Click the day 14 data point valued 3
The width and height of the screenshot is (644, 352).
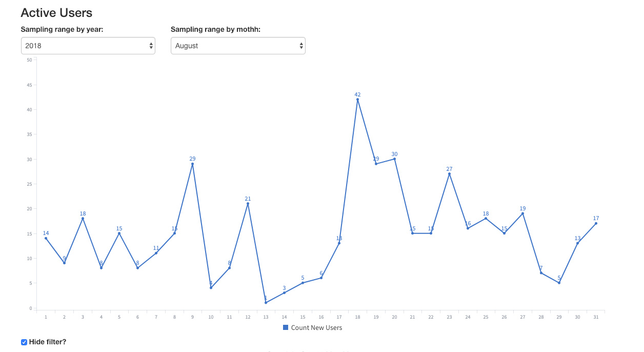[x=284, y=293]
